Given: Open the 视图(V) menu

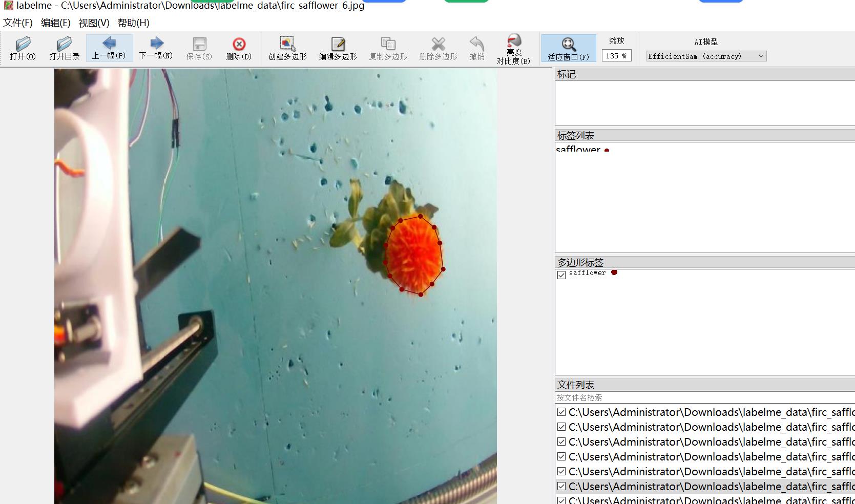Looking at the screenshot, I should point(94,23).
